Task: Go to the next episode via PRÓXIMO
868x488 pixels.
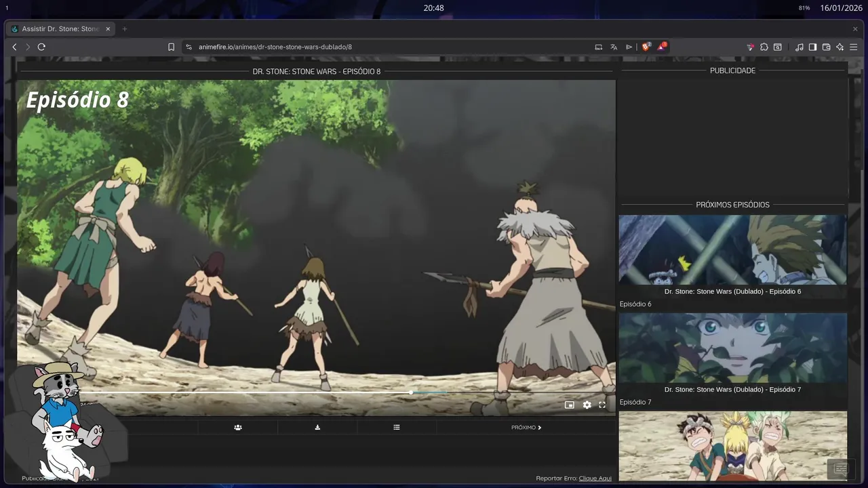Action: click(526, 428)
